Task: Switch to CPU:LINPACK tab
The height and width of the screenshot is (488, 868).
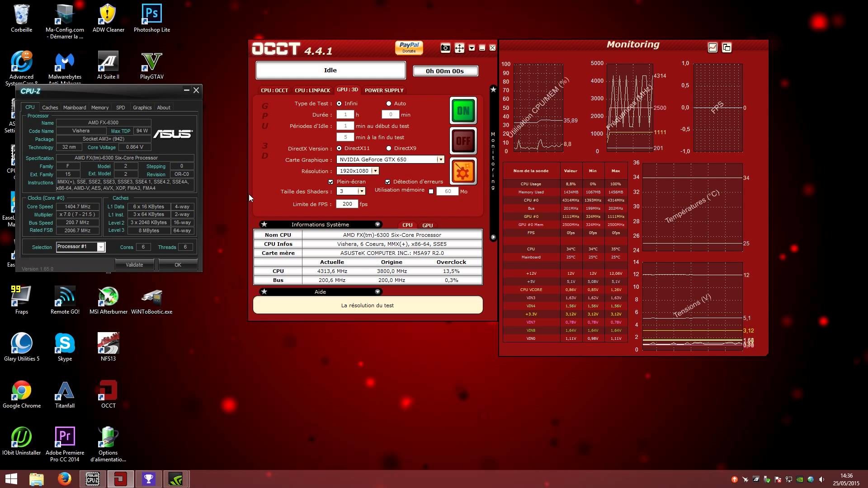Action: (x=312, y=90)
